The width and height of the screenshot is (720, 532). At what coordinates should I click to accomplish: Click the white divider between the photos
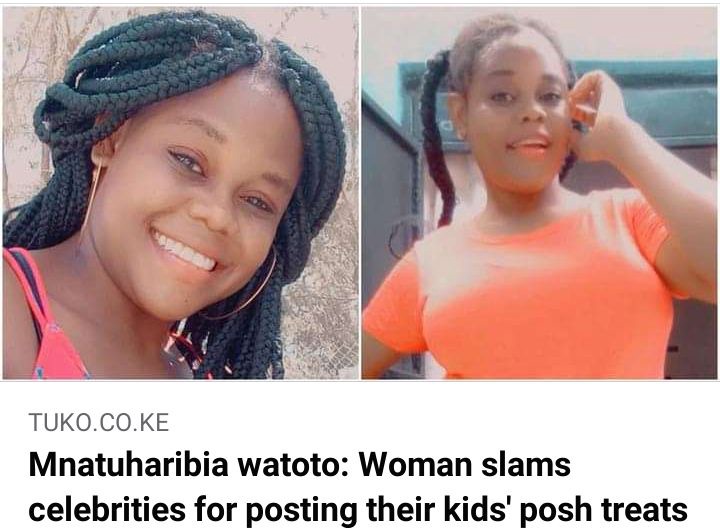point(360,193)
